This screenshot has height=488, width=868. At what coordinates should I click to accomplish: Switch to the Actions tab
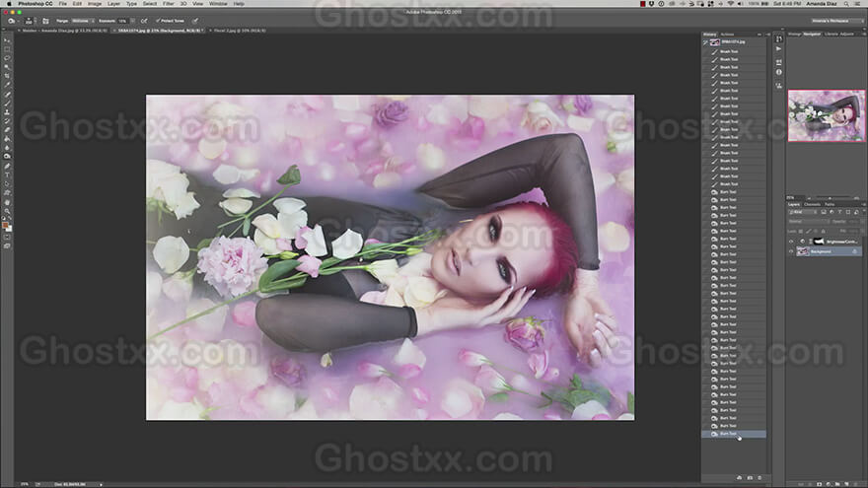[727, 35]
